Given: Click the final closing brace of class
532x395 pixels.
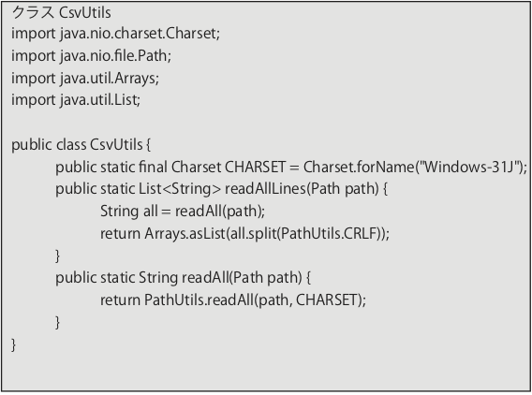Looking at the screenshot, I should click(x=13, y=344).
